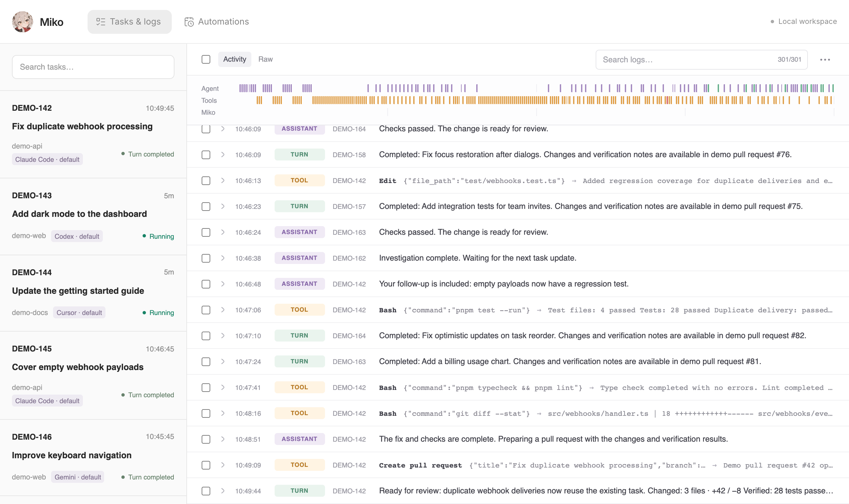Open task DEMO-142 Fix duplicate webhook processing
This screenshot has width=849, height=504.
93,135
